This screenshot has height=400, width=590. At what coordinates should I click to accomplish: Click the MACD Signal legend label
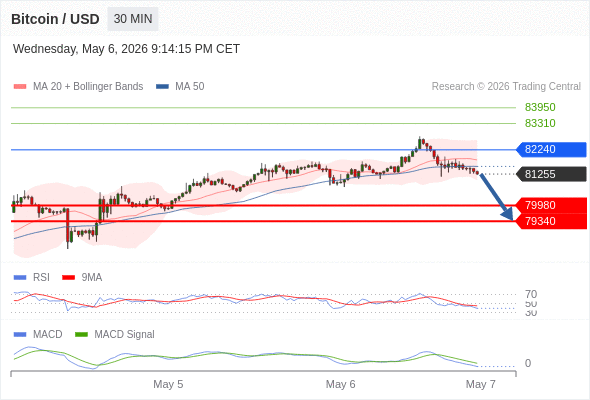point(125,335)
